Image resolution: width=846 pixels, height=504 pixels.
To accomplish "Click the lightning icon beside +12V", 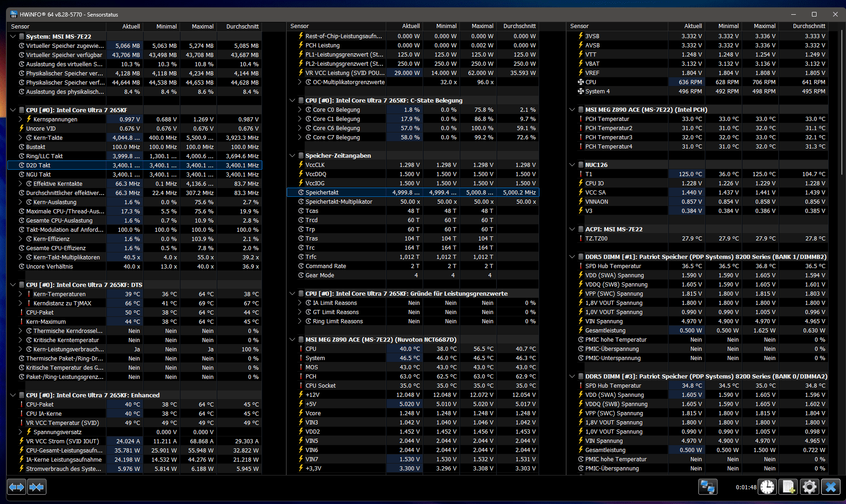I will (301, 395).
